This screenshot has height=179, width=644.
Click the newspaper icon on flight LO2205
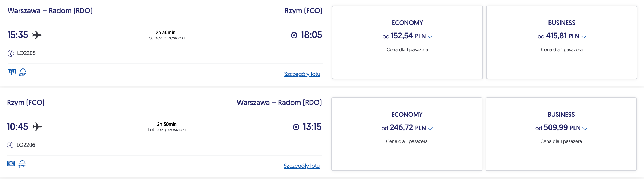tap(12, 72)
